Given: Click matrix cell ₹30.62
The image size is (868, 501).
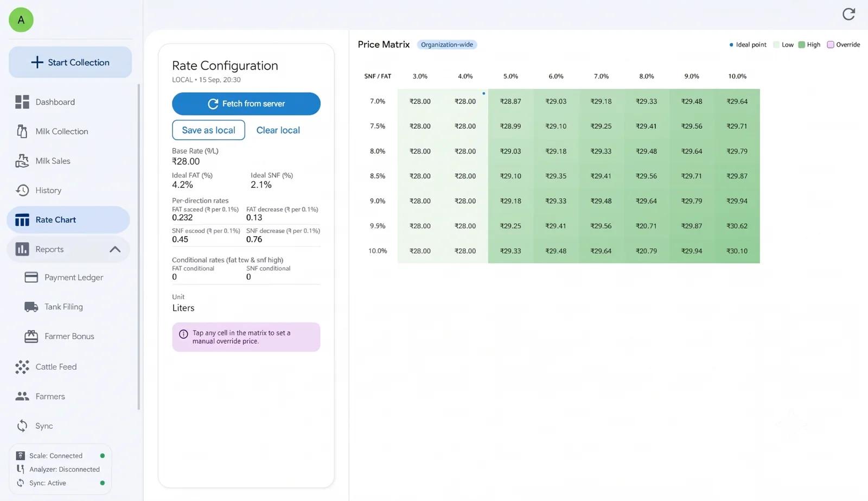Looking at the screenshot, I should [x=737, y=226].
